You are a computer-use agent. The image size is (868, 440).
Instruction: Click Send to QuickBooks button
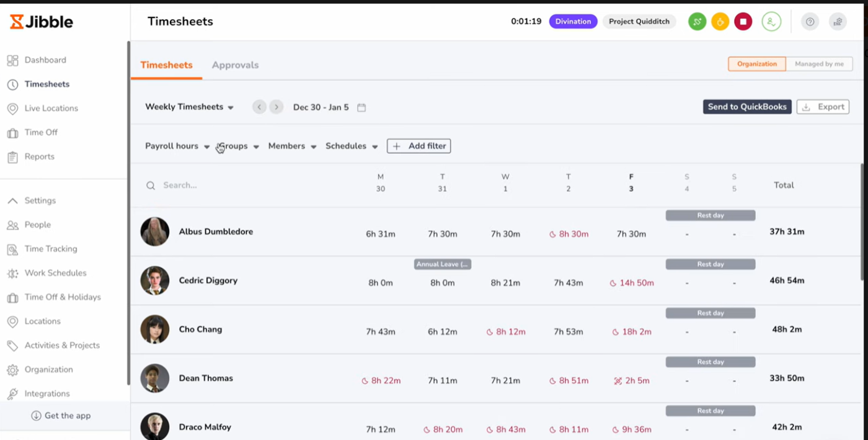pyautogui.click(x=746, y=107)
